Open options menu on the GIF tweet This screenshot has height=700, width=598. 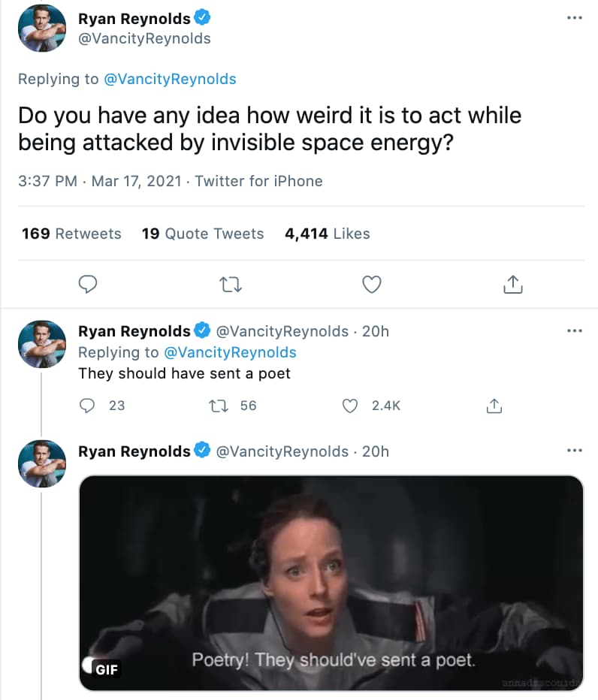[x=575, y=450]
